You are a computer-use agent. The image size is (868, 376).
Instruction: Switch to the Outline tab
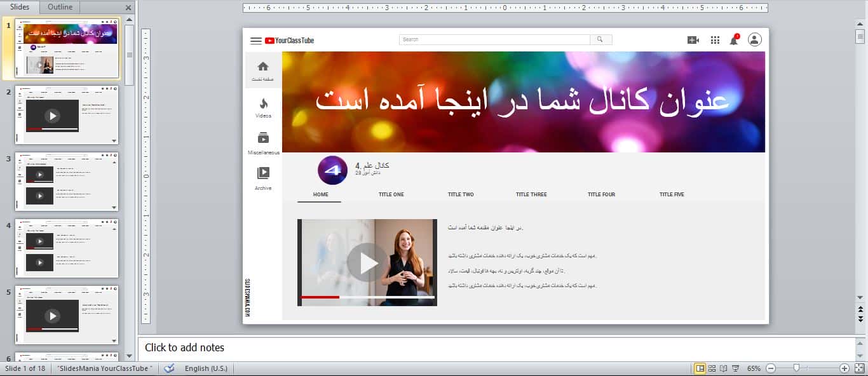coord(60,7)
